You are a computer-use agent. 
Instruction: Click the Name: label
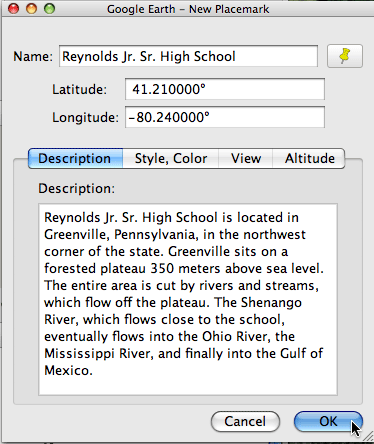pos(33,56)
